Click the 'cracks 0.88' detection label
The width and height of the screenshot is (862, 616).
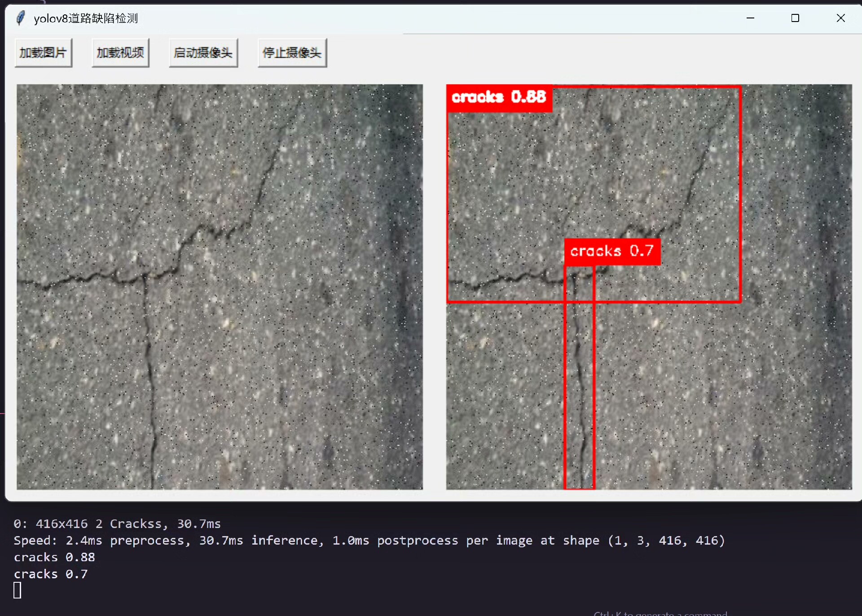pos(499,97)
